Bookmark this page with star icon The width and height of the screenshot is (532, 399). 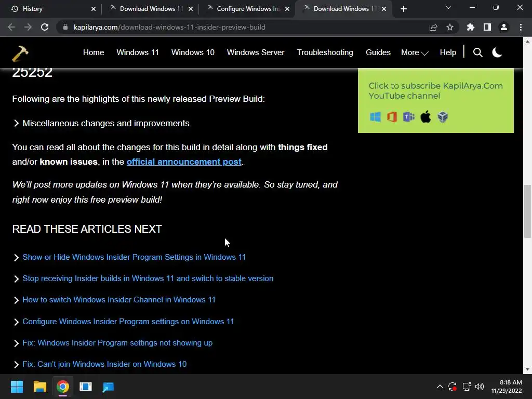click(x=450, y=27)
